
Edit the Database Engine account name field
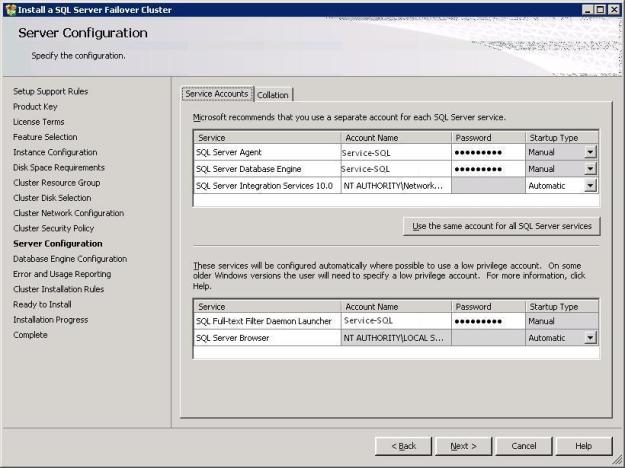[x=395, y=169]
